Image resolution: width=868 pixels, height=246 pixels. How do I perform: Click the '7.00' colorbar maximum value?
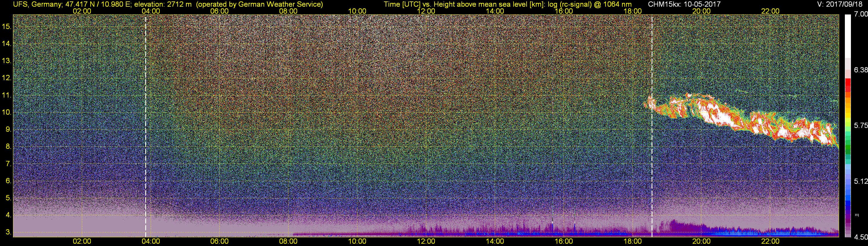[861, 14]
